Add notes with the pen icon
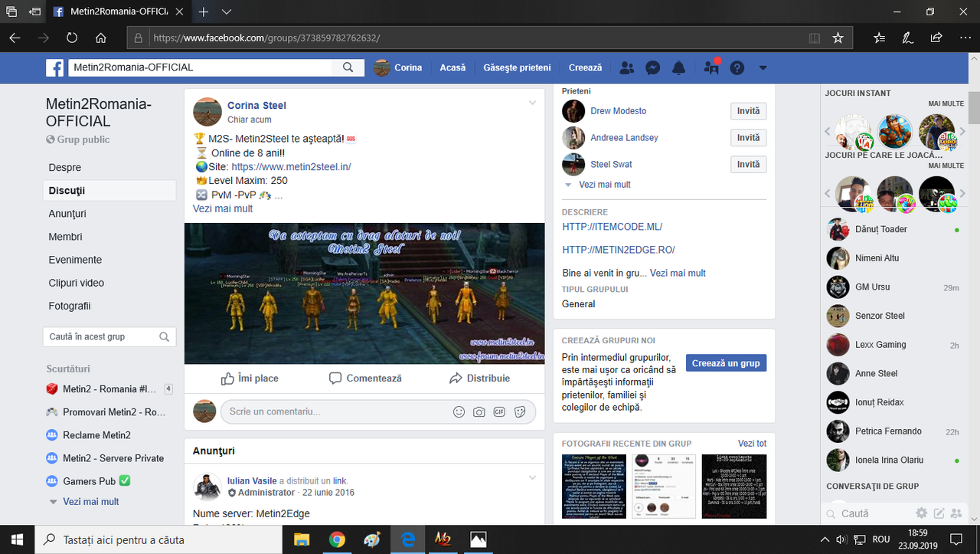 (907, 38)
